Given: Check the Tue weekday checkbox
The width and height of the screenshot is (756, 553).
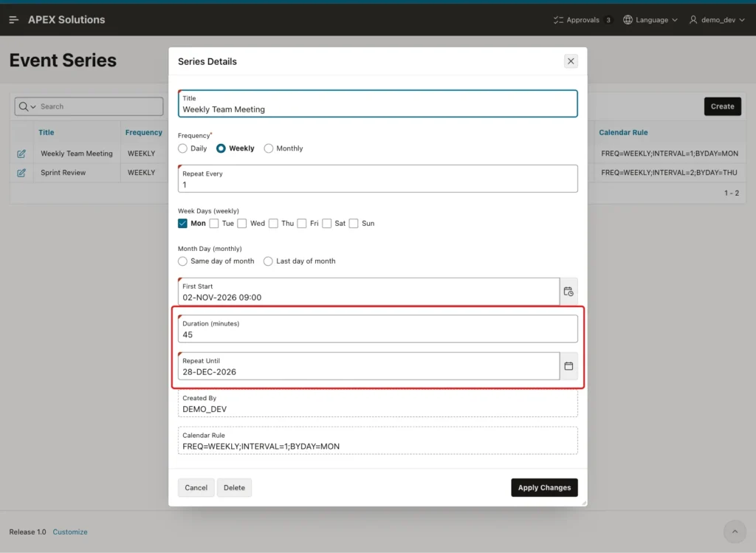Looking at the screenshot, I should (214, 223).
